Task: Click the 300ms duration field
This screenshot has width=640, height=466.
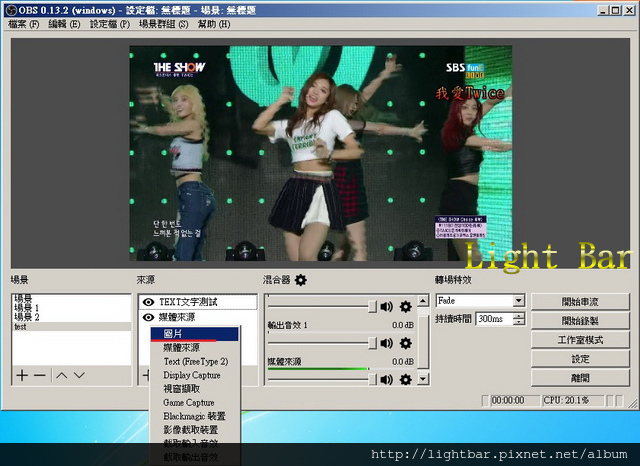Action: [x=495, y=319]
